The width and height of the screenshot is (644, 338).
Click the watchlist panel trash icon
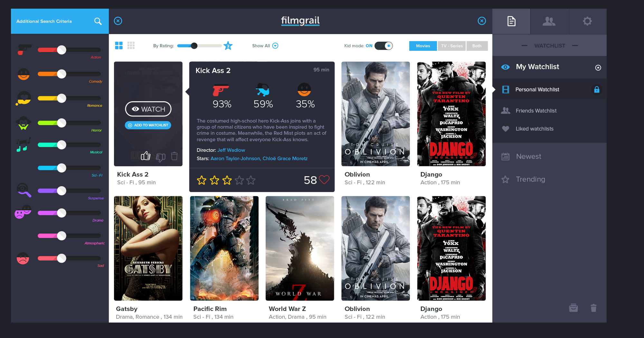593,308
